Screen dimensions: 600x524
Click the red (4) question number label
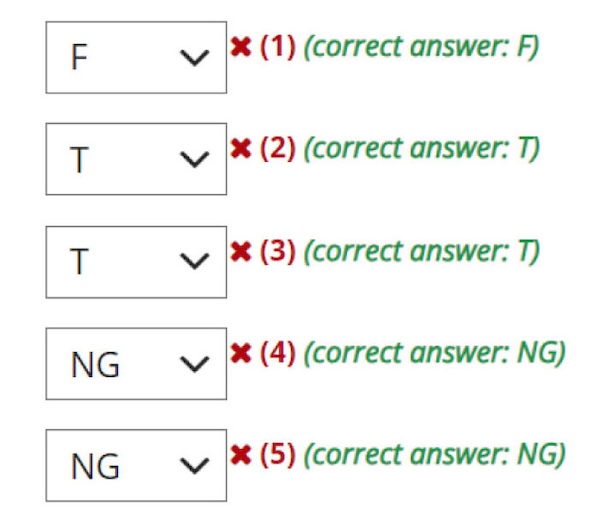(278, 353)
